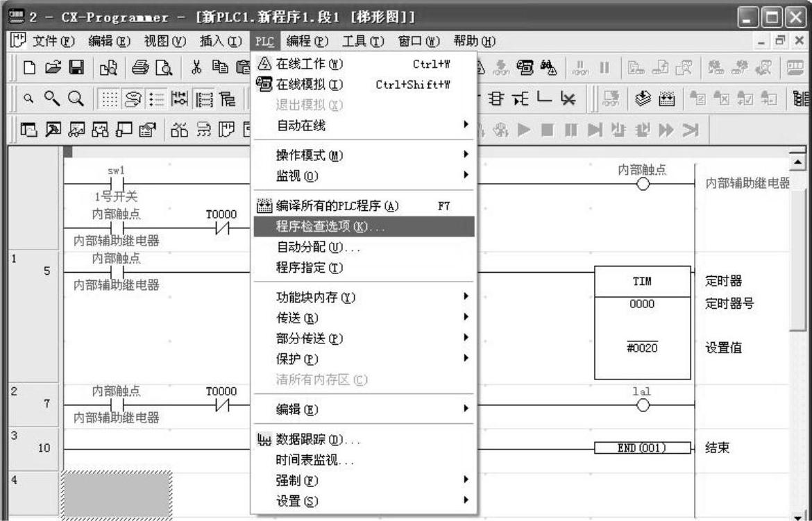Image resolution: width=812 pixels, height=521 pixels.
Task: Expand the 强制(F) submenu
Action: click(364, 481)
